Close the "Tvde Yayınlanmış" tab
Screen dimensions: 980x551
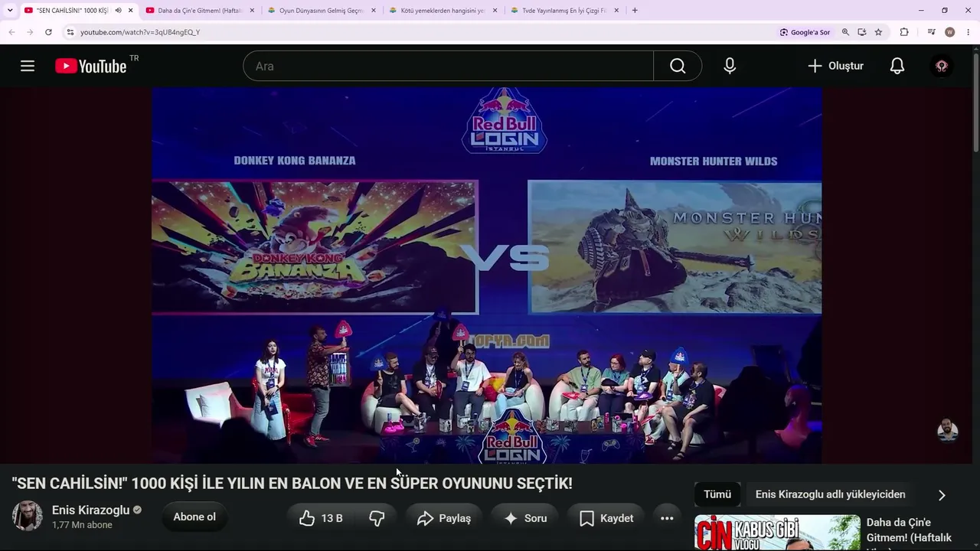coord(616,11)
